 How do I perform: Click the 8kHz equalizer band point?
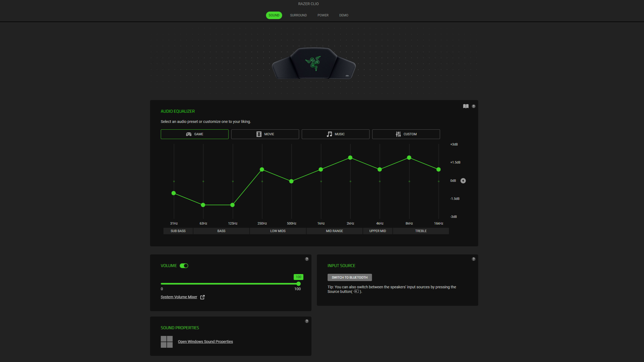409,158
